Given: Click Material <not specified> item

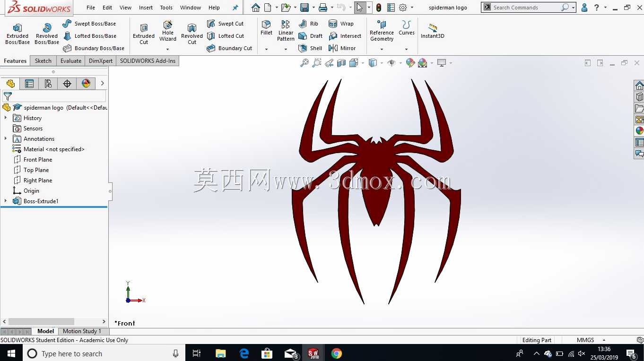Looking at the screenshot, I should click(54, 149).
